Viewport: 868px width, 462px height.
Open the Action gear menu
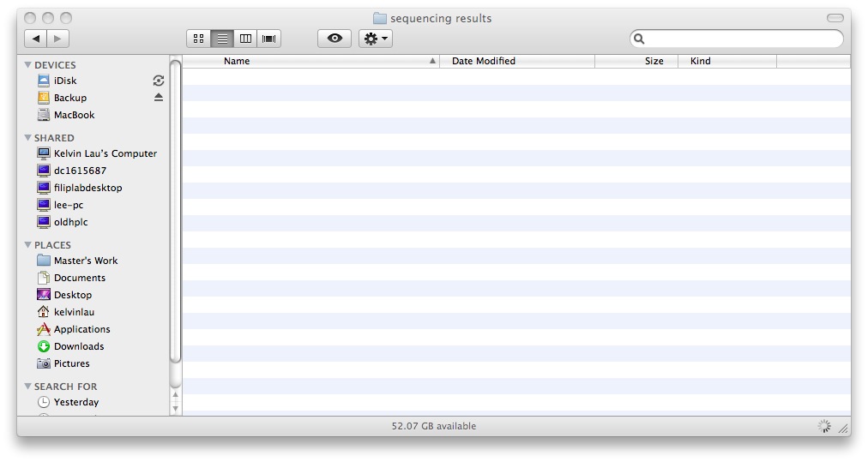(376, 39)
